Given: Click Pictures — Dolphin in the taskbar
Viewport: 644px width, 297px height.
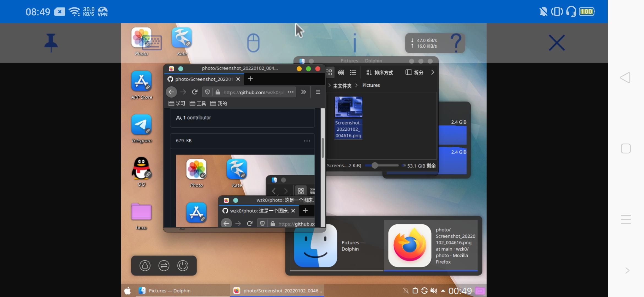Looking at the screenshot, I should point(165,291).
